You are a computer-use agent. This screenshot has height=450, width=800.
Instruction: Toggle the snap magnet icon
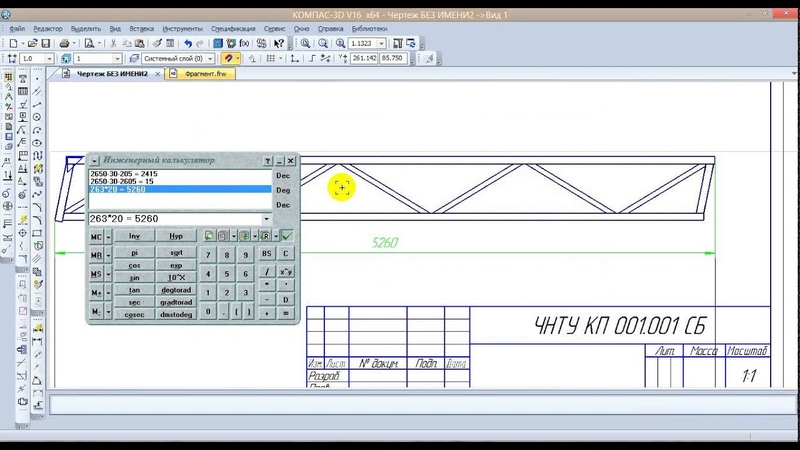coord(228,59)
